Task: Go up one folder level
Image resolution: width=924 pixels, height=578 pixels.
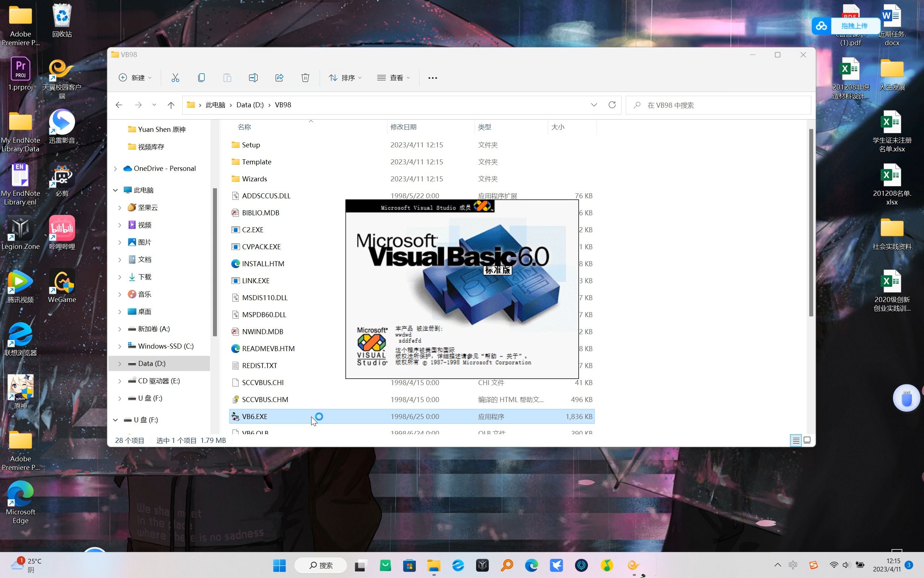Action: tap(171, 105)
